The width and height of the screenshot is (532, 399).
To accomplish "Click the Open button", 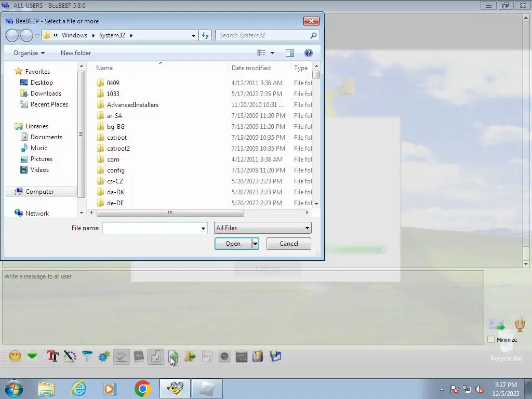I will click(x=233, y=244).
